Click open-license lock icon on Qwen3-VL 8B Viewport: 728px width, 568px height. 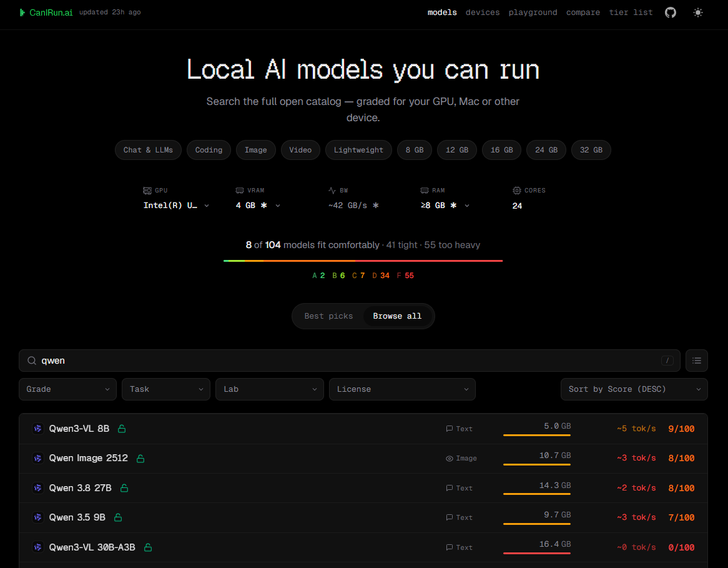[x=122, y=429]
